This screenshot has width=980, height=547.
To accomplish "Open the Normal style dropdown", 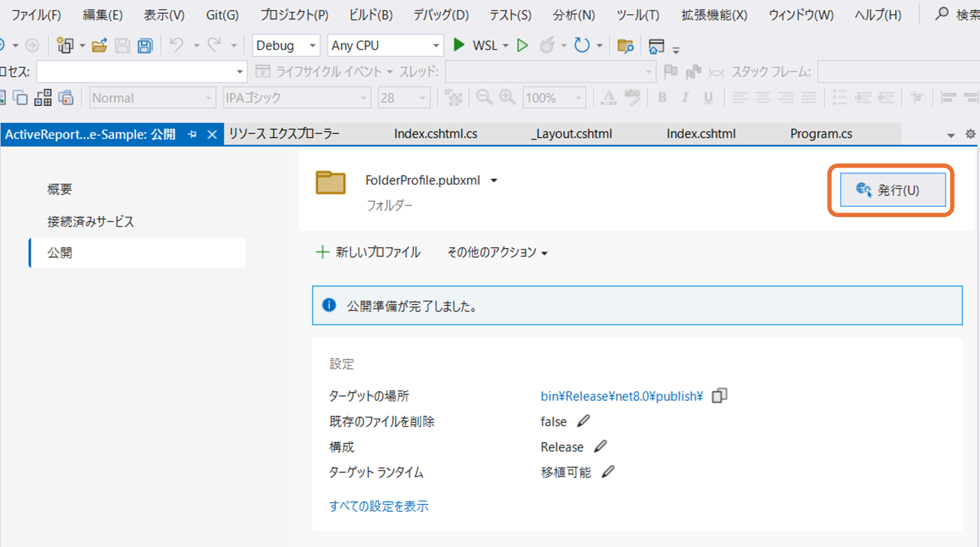I will (x=153, y=98).
